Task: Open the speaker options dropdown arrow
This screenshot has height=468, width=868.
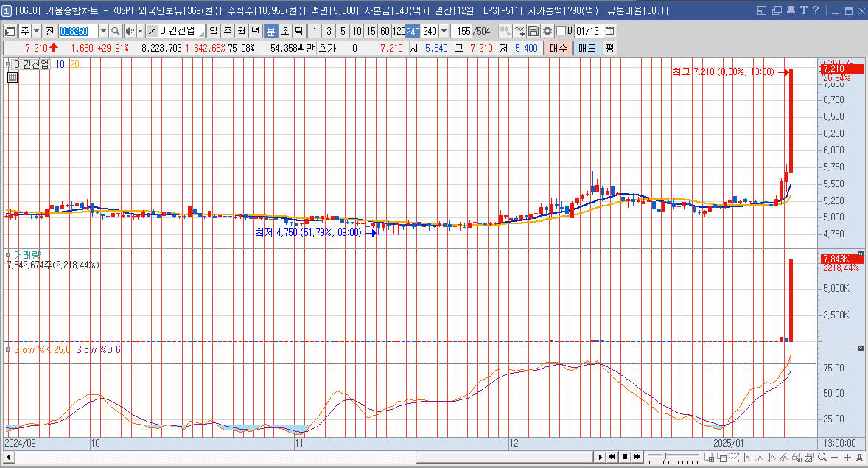Action: 140,31
